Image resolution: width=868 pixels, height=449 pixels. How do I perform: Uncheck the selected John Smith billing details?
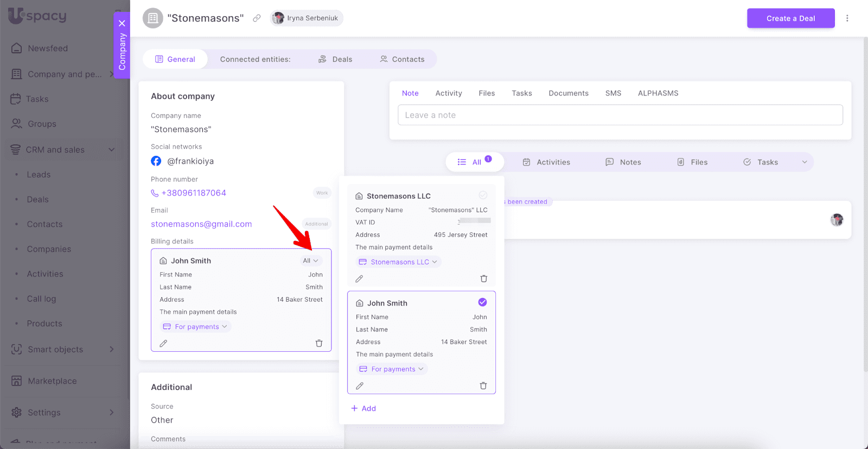[482, 302]
